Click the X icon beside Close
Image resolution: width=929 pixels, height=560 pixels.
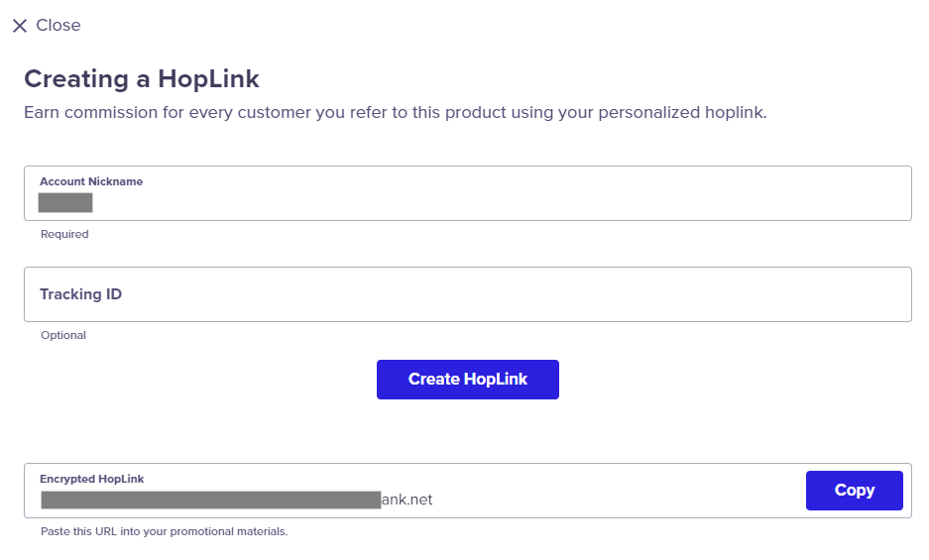(20, 26)
